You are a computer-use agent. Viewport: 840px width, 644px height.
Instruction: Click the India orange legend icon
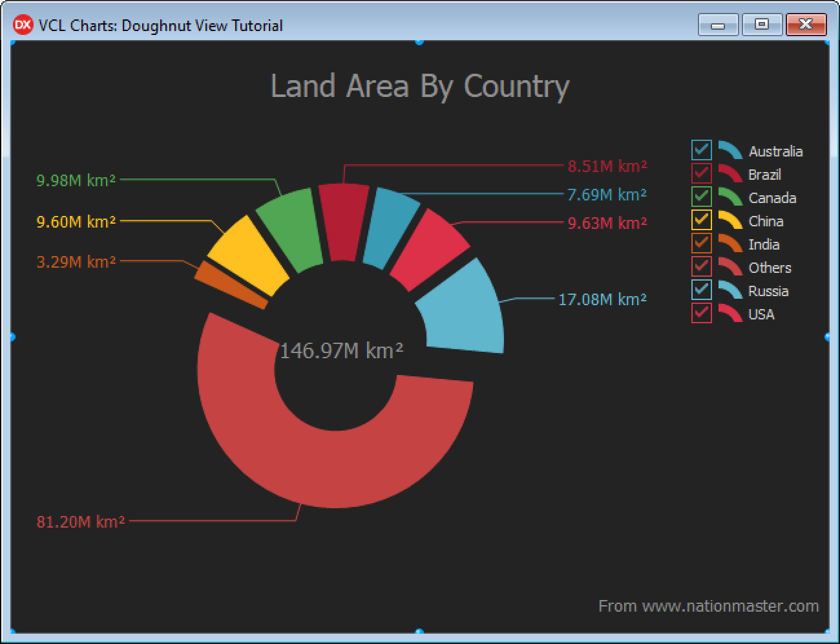(x=730, y=243)
